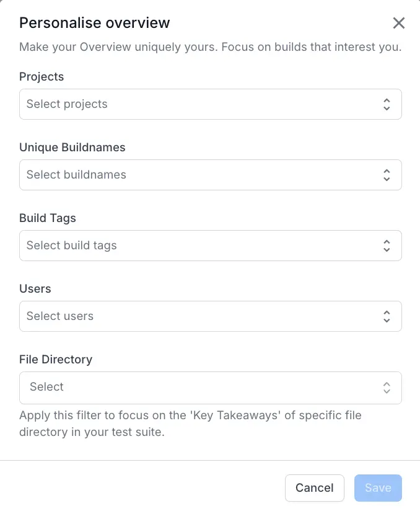Screen dimensions: 420x511
Task: Expand the "Select build tags" combo box
Action: point(198,246)
